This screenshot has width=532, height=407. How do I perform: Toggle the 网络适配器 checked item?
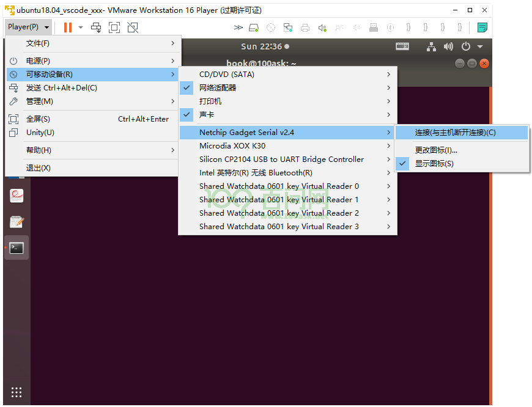[x=288, y=88]
